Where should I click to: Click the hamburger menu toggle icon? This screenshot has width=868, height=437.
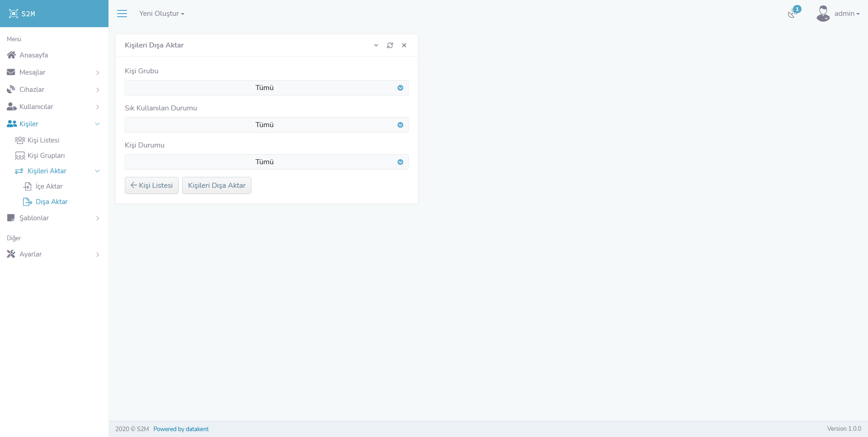[122, 14]
